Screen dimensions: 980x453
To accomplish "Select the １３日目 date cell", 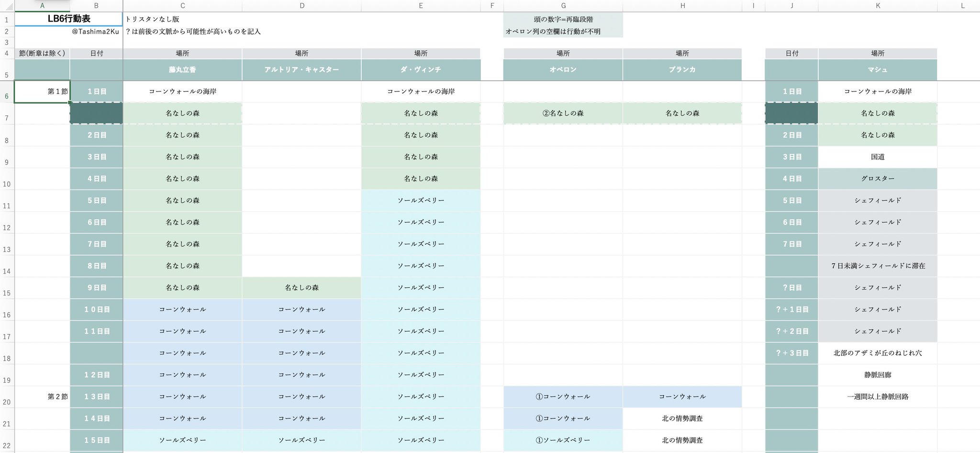I will click(x=96, y=396).
